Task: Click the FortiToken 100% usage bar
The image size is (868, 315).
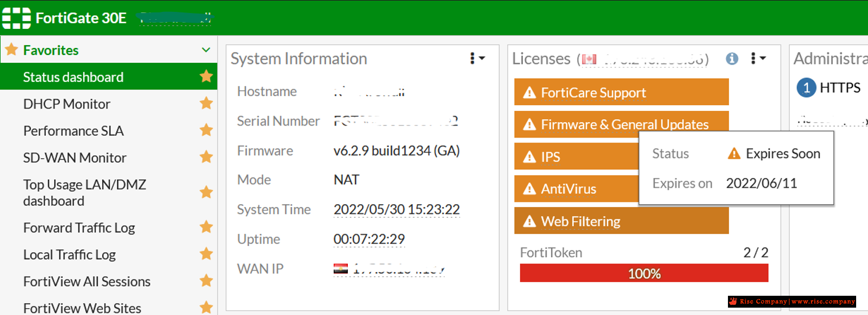Action: 644,273
